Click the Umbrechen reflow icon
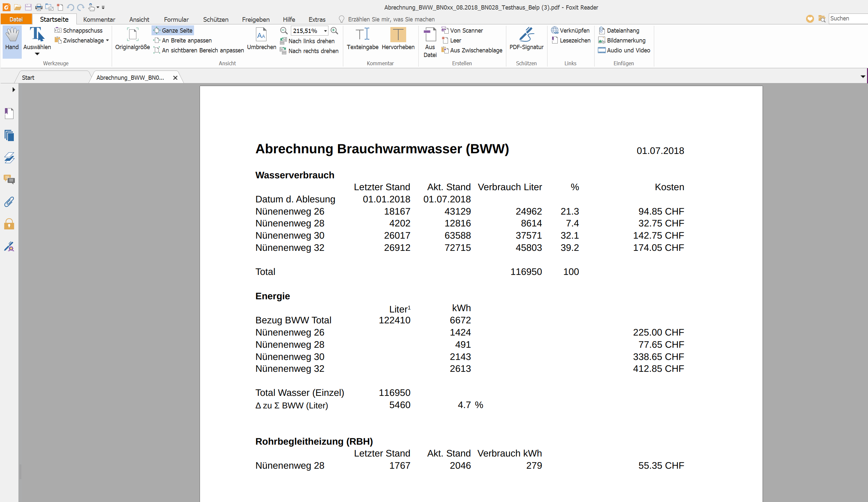Viewport: 868px width, 502px height. [262, 39]
